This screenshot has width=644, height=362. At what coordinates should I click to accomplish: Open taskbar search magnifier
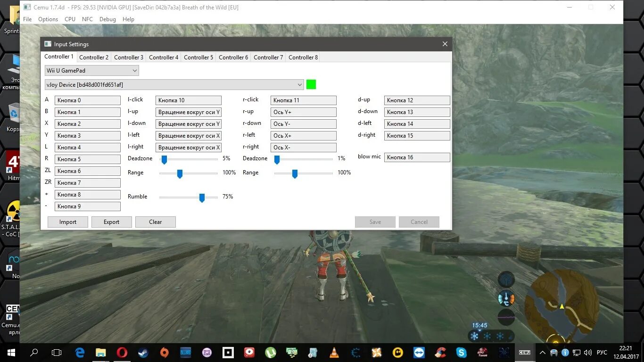(34, 352)
